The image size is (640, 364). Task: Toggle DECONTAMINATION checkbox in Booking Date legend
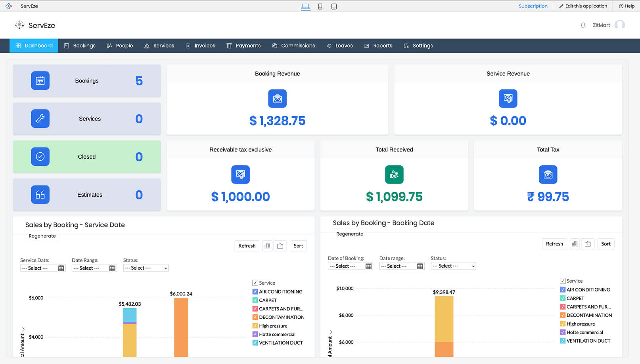[x=562, y=315]
